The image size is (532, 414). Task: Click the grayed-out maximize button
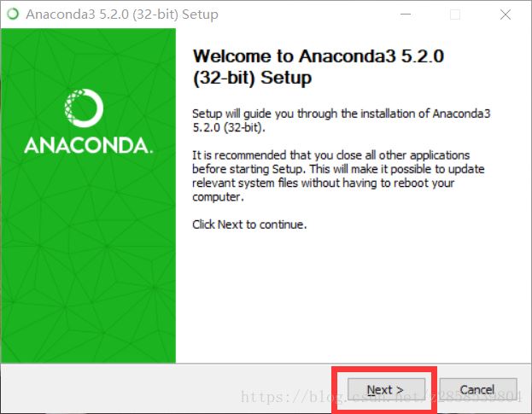[x=455, y=14]
